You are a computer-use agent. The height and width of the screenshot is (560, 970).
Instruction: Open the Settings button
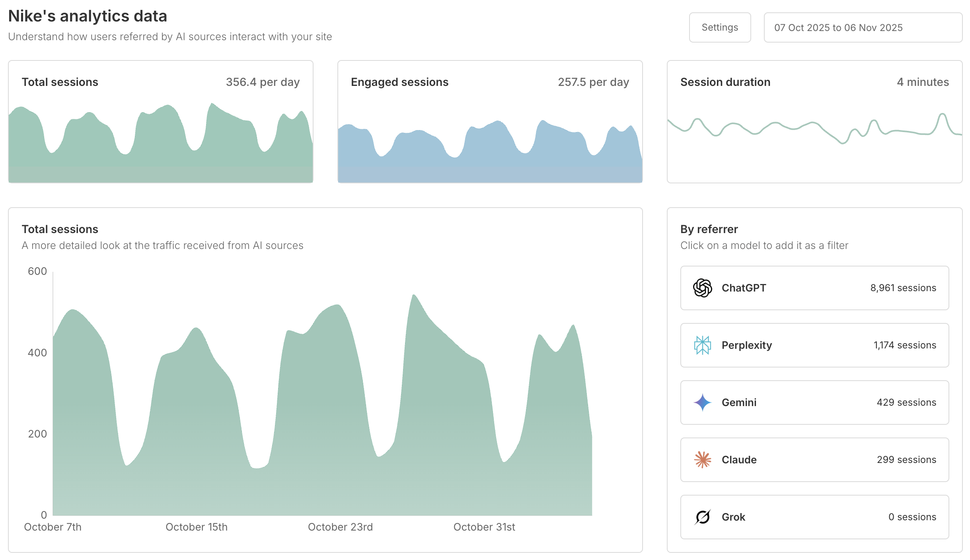tap(719, 27)
